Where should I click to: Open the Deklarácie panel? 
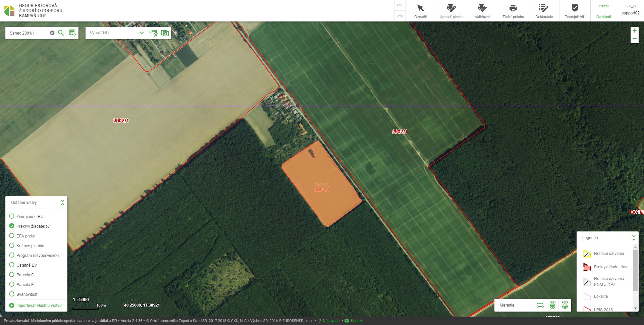pyautogui.click(x=544, y=11)
